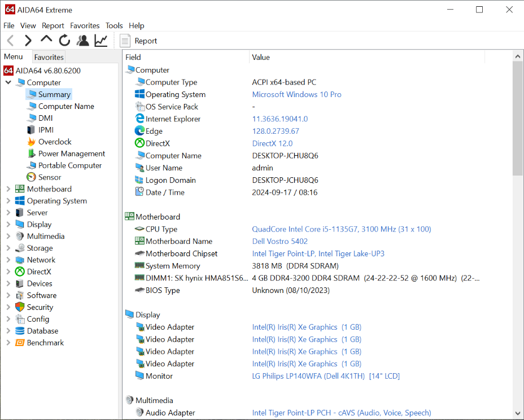Image resolution: width=524 pixels, height=420 pixels.
Task: Click the DirectX Xbox icon in tree
Action: coord(20,272)
